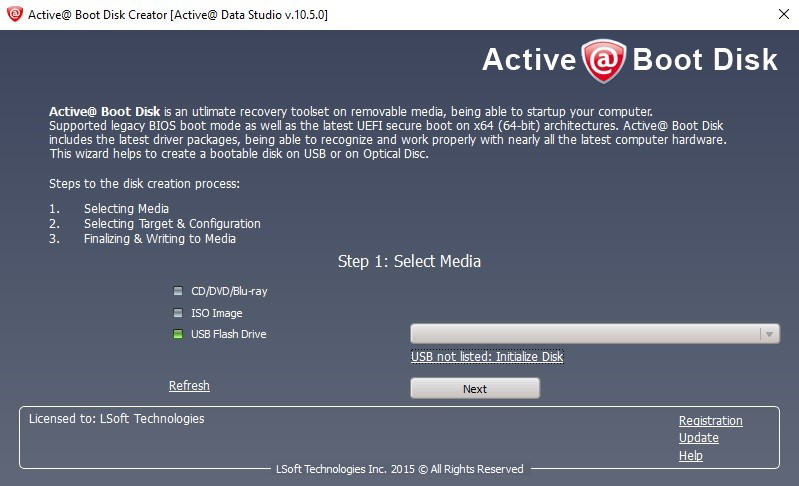
Task: Choose the ISO Image radio button
Action: [x=176, y=313]
